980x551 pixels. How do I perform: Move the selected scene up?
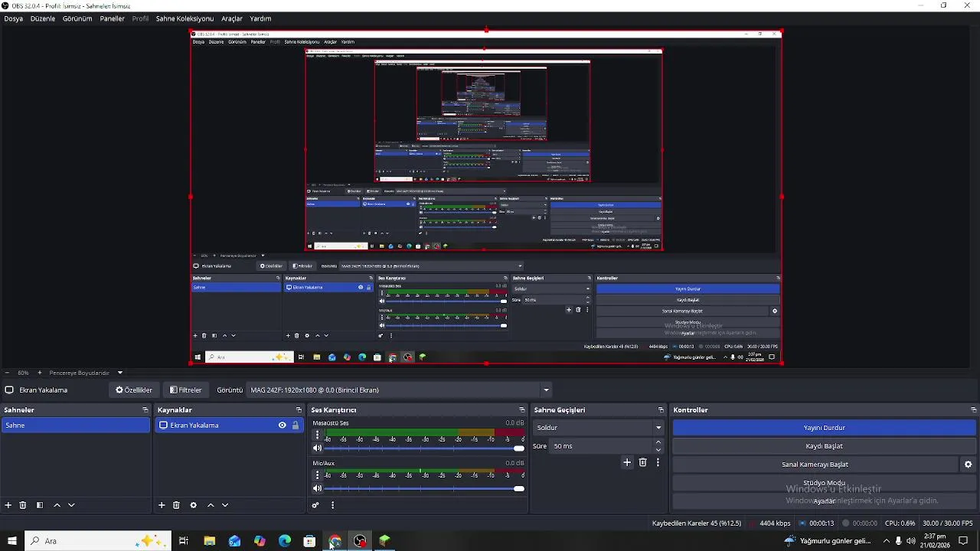pyautogui.click(x=57, y=505)
